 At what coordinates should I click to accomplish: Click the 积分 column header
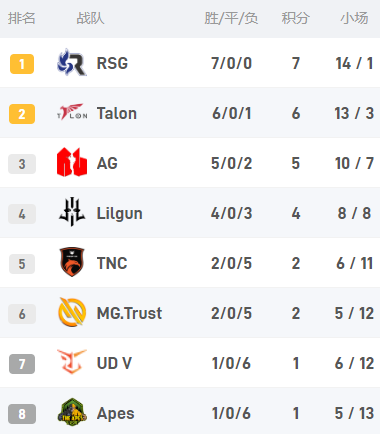tap(296, 18)
